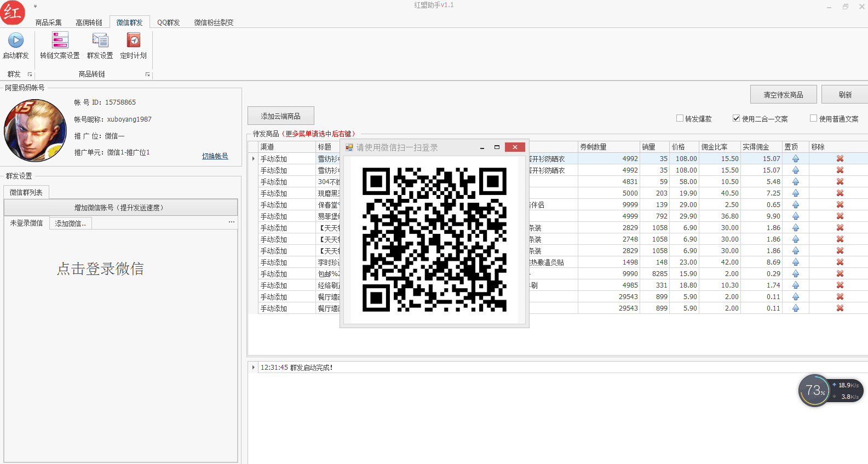Sort by 价格 column header

tap(685, 147)
